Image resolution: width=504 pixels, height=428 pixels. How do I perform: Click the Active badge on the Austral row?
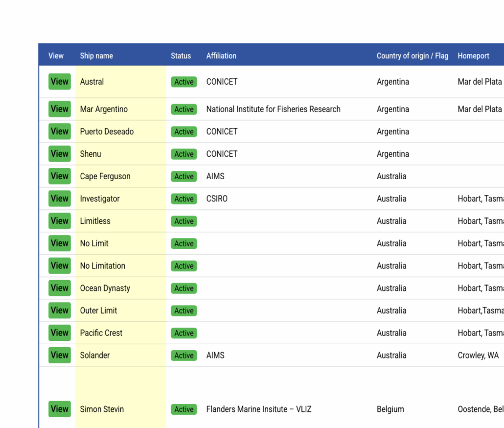click(x=183, y=82)
